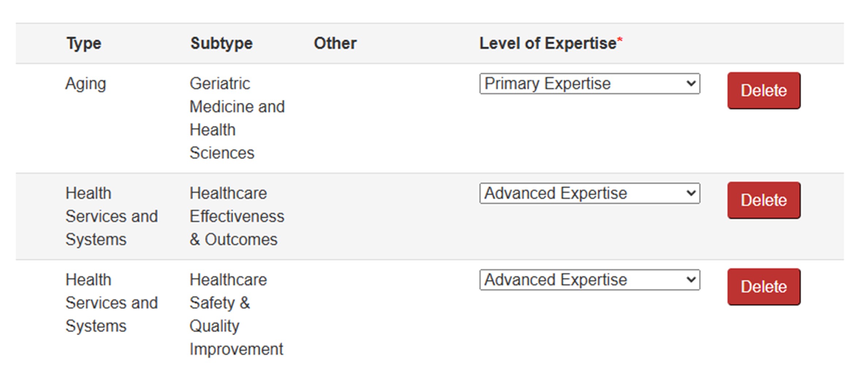Click the Subtype column header
Image resolution: width=868 pixels, height=389 pixels.
click(x=221, y=44)
